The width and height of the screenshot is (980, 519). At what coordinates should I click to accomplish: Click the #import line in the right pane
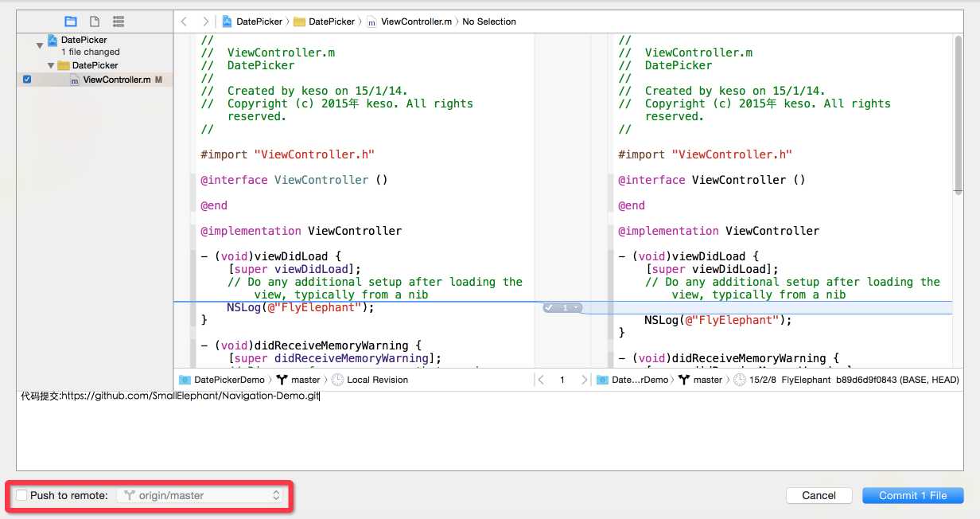705,154
